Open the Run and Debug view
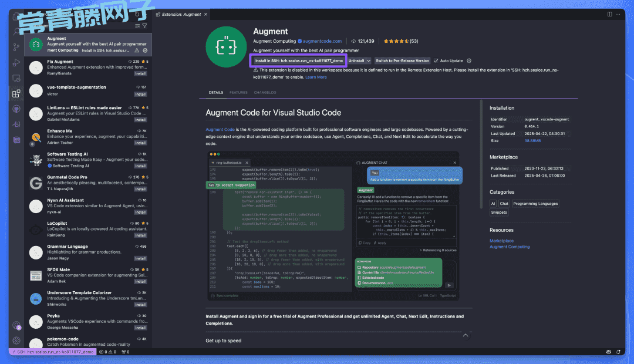This screenshot has height=364, width=634. click(16, 63)
